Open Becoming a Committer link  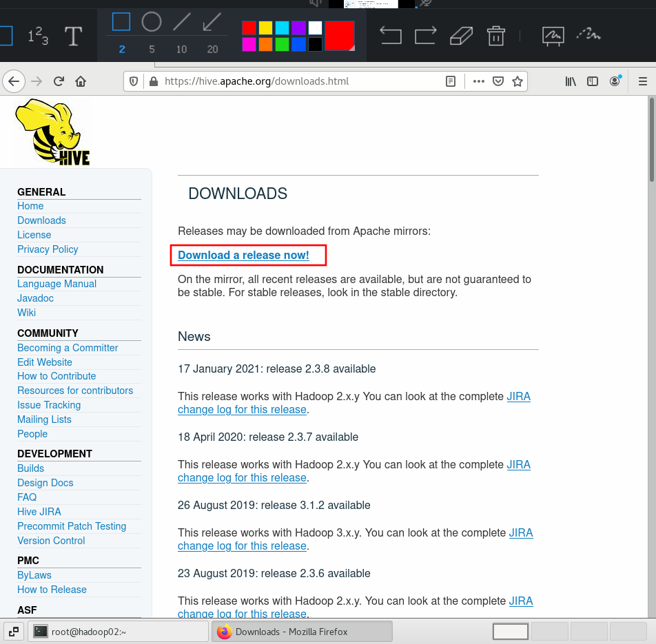click(68, 348)
